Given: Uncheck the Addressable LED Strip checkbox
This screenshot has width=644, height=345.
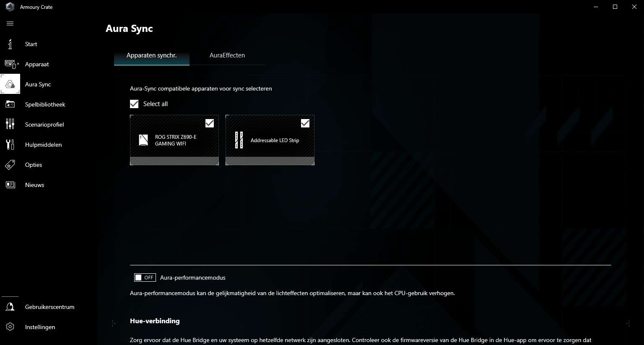Looking at the screenshot, I should tap(305, 123).
